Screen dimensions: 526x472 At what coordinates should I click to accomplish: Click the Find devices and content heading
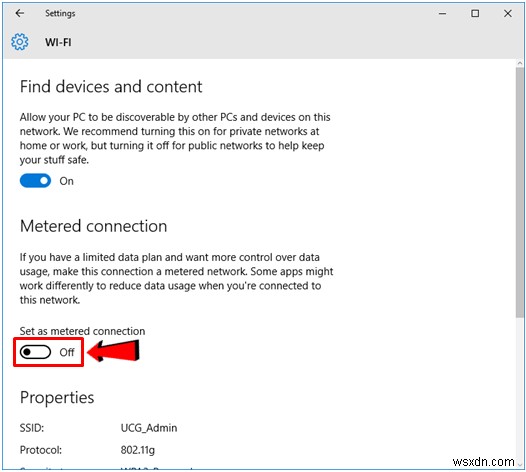[x=111, y=87]
